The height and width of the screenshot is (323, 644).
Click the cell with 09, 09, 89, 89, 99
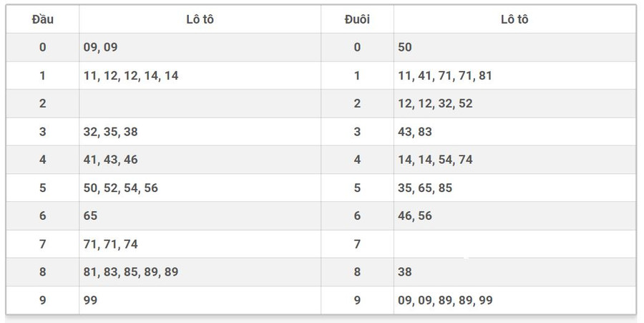(445, 301)
